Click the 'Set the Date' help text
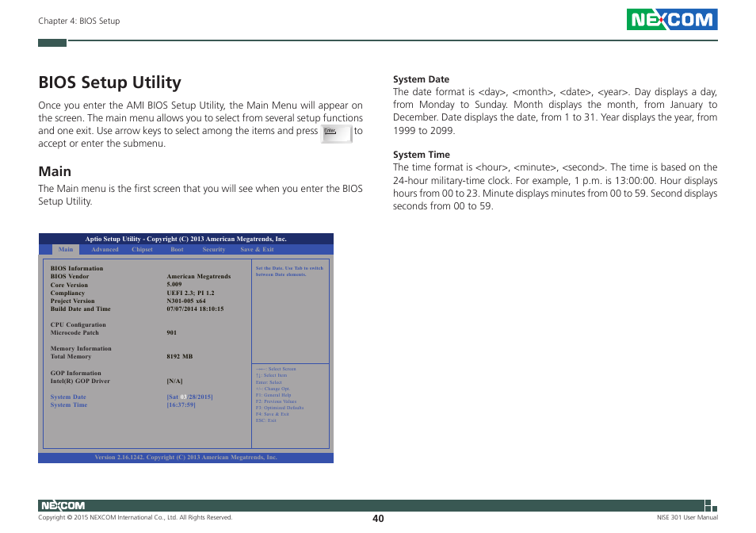756x533 pixels. [x=289, y=271]
